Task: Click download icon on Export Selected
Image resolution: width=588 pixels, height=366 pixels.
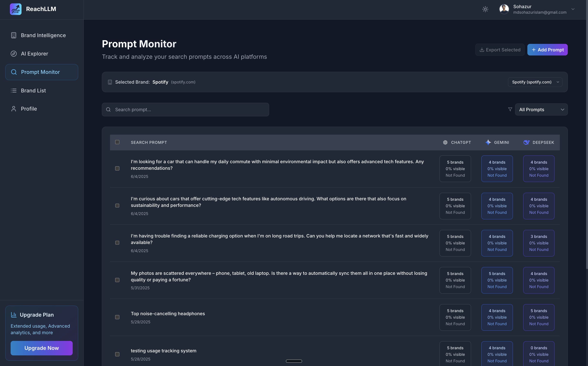Action: point(482,50)
